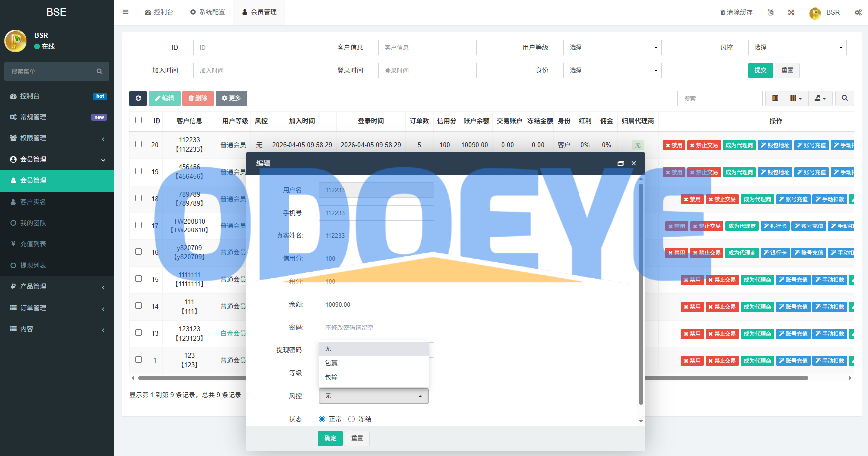Open 常规管理 in the sidebar
868x456 pixels.
(57, 117)
